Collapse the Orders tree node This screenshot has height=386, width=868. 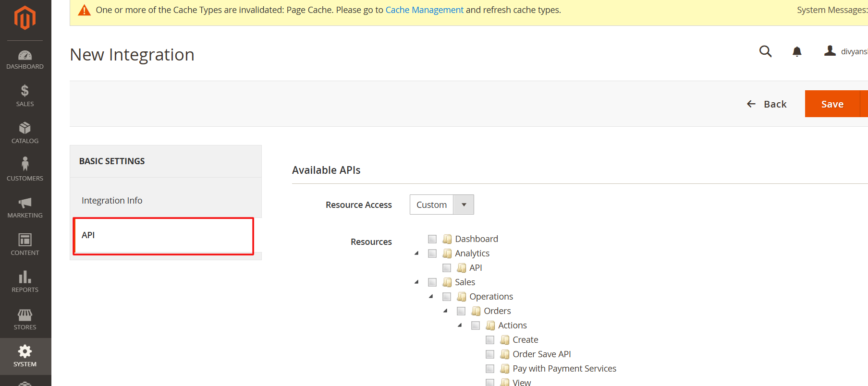click(x=445, y=311)
